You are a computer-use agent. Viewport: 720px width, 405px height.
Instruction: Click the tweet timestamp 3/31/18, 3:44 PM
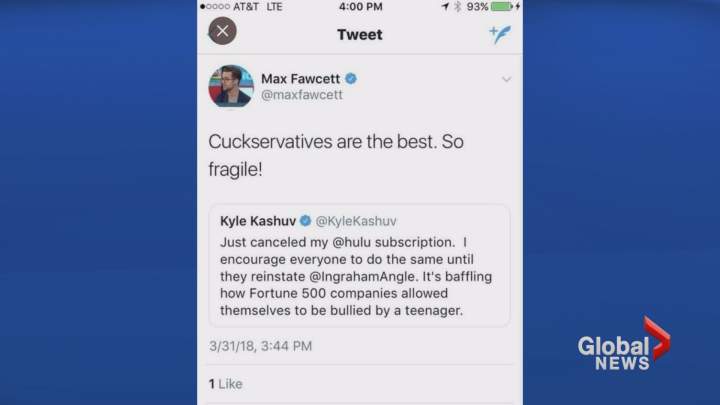(x=260, y=346)
